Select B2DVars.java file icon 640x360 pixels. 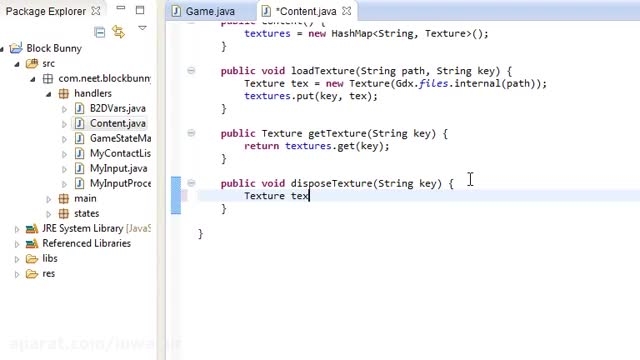(80, 108)
